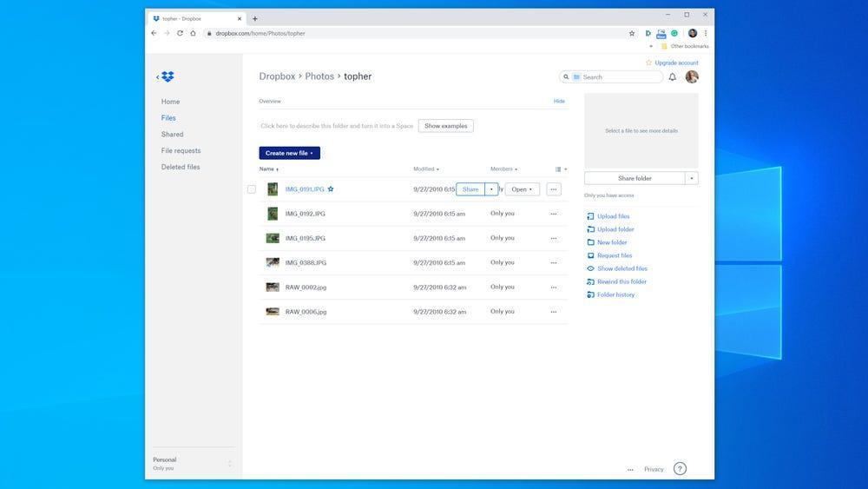The image size is (868, 489).
Task: Open Shared in sidebar
Action: 172,135
